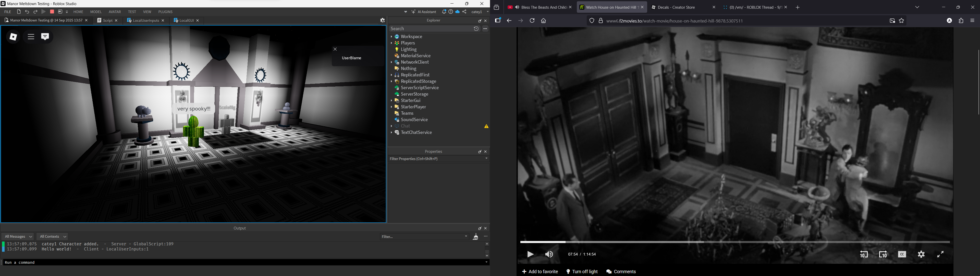Expand the Workspace tree node
Viewport: 980px width, 276px height.
(x=391, y=37)
